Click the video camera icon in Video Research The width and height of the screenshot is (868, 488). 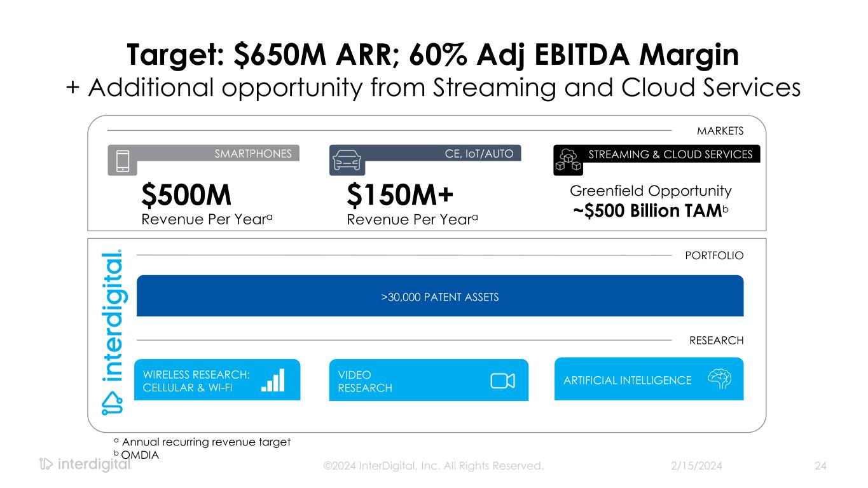(502, 380)
